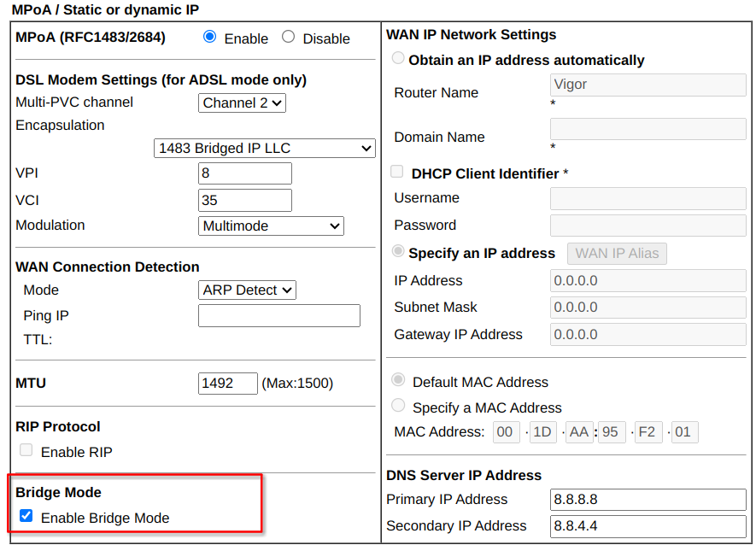Click the VCI input field
This screenshot has width=756, height=545.
click(x=245, y=200)
